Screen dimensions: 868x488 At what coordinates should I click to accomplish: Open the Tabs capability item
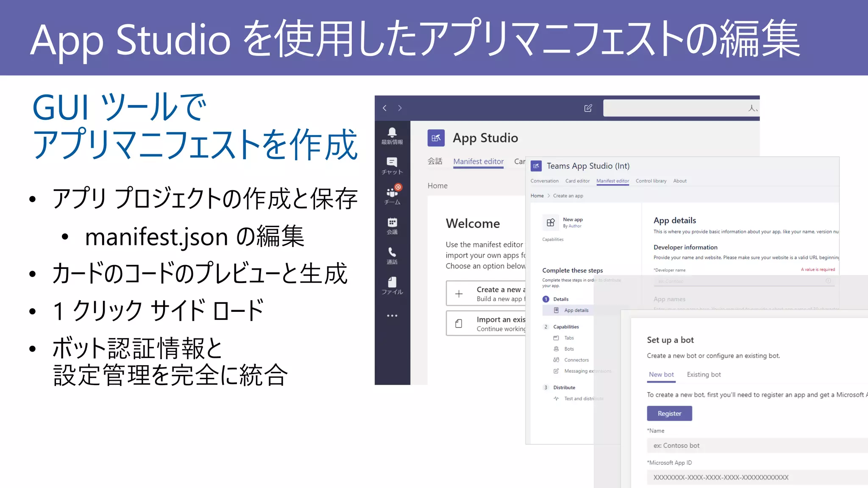point(564,338)
